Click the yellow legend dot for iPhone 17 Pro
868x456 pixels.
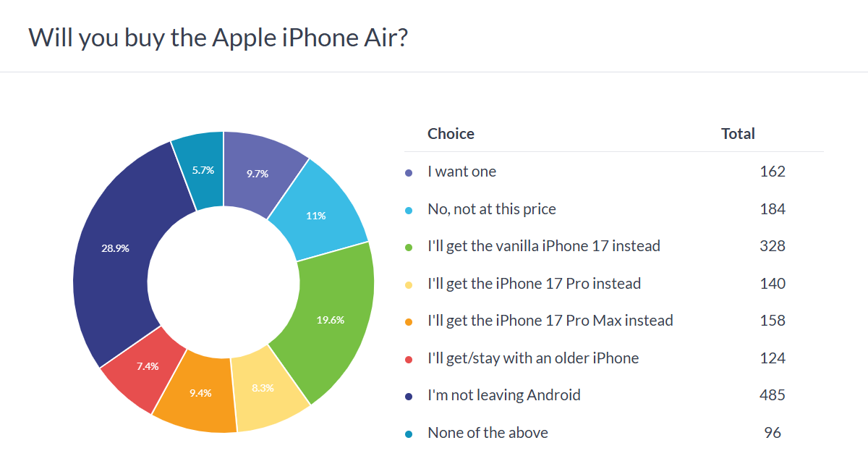pyautogui.click(x=409, y=284)
